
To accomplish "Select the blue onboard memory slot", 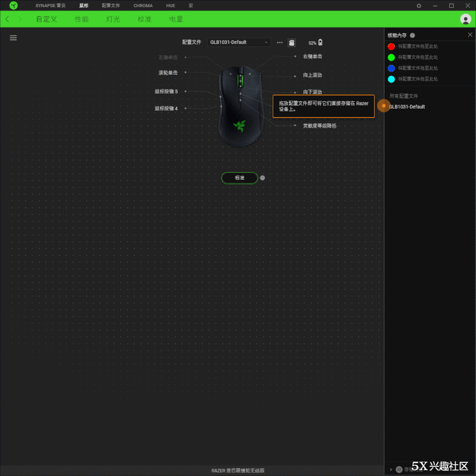I will (x=391, y=68).
